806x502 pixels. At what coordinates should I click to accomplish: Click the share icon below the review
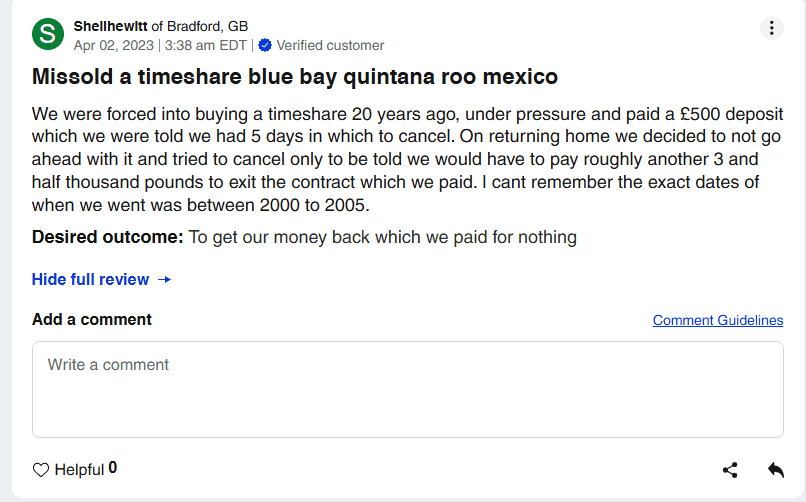730,470
